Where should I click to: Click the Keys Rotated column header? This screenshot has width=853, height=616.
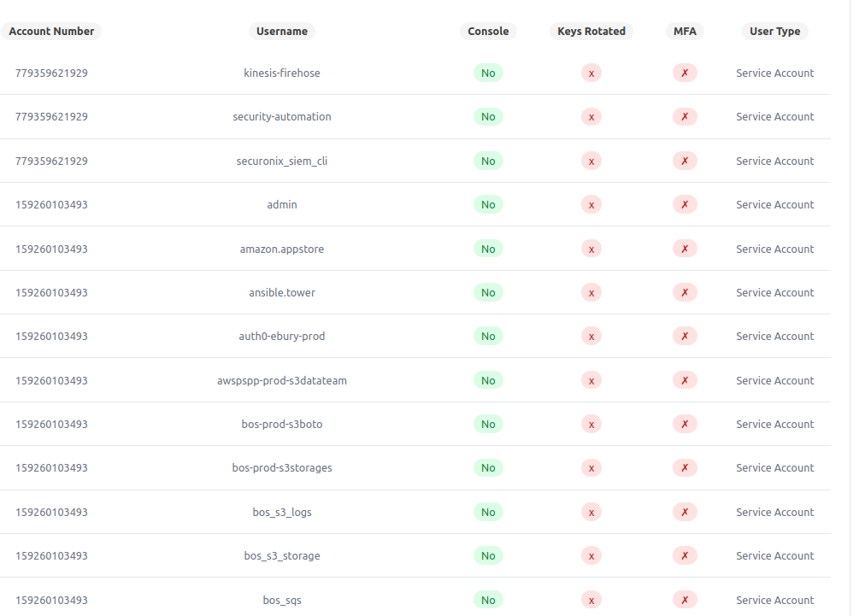591,32
